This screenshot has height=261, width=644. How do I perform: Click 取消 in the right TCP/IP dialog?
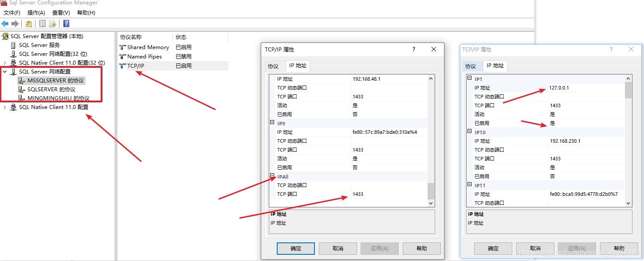pos(535,249)
